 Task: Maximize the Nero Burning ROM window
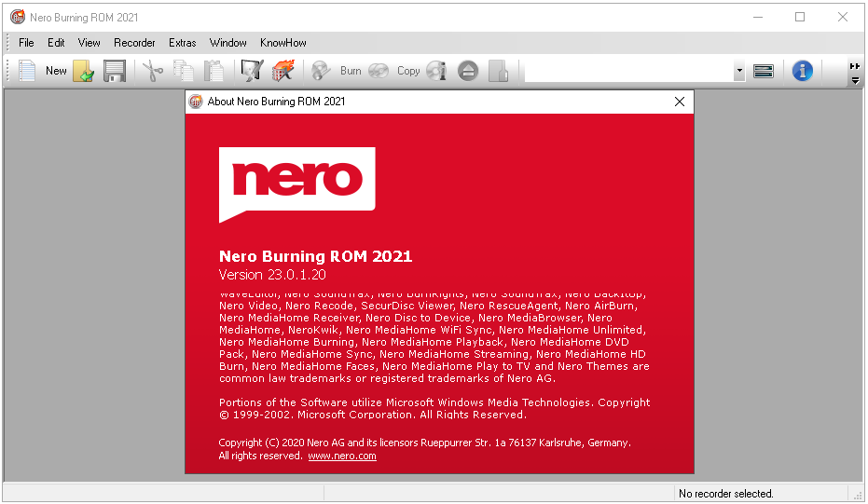[x=800, y=17]
